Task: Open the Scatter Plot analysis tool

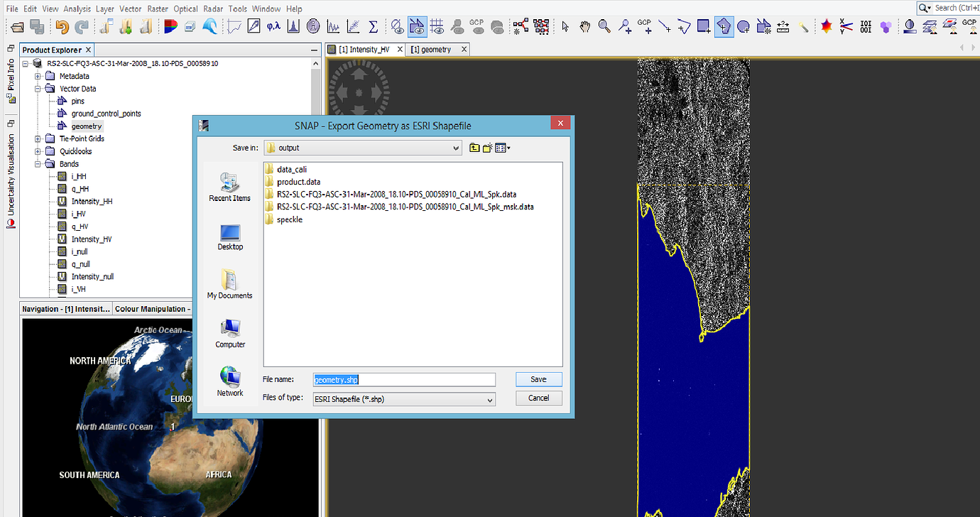Action: (353, 26)
